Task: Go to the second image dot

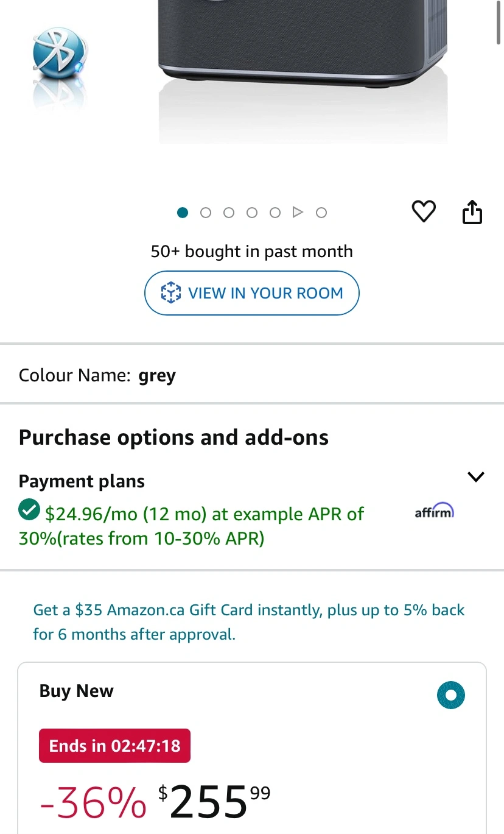Action: [x=206, y=213]
